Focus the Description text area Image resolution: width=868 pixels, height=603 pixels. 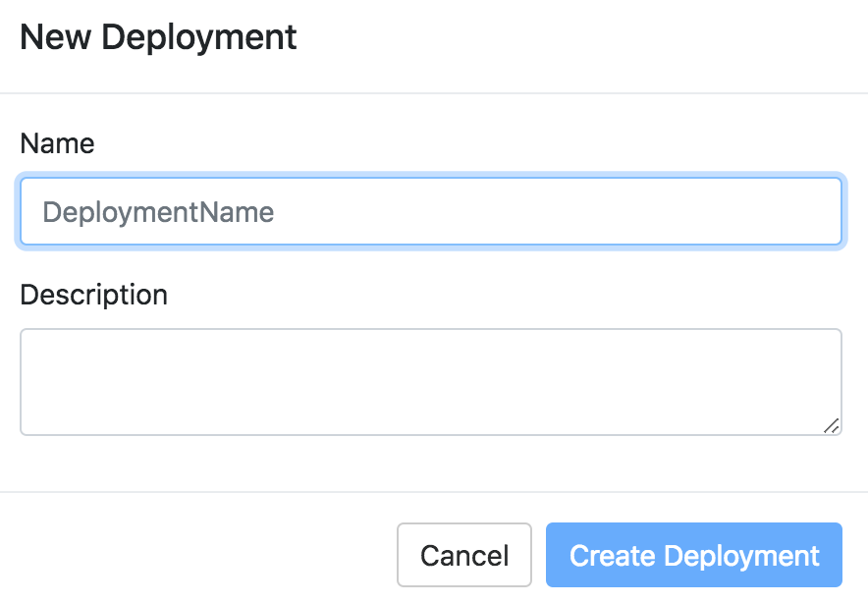430,381
